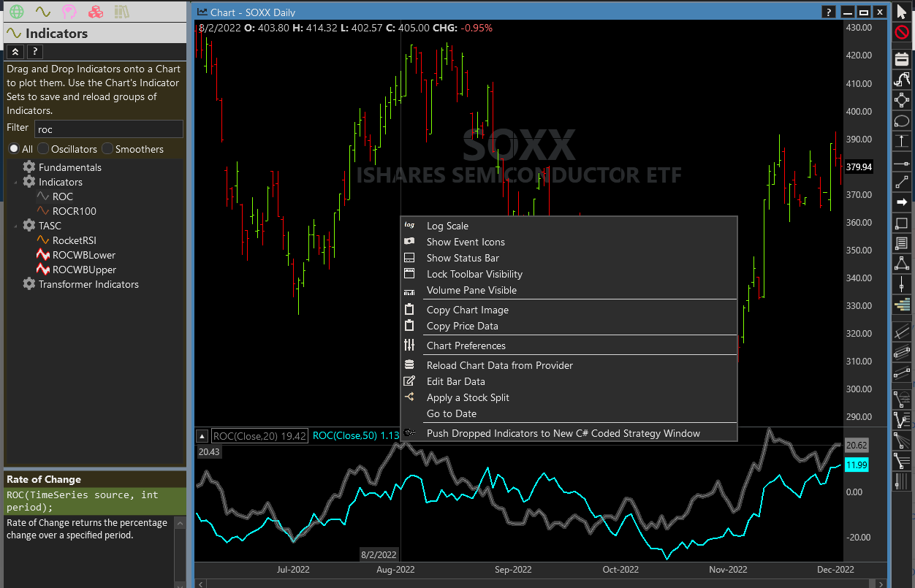This screenshot has height=588, width=915.
Task: Select the Smoothers radio button
Action: 107,149
